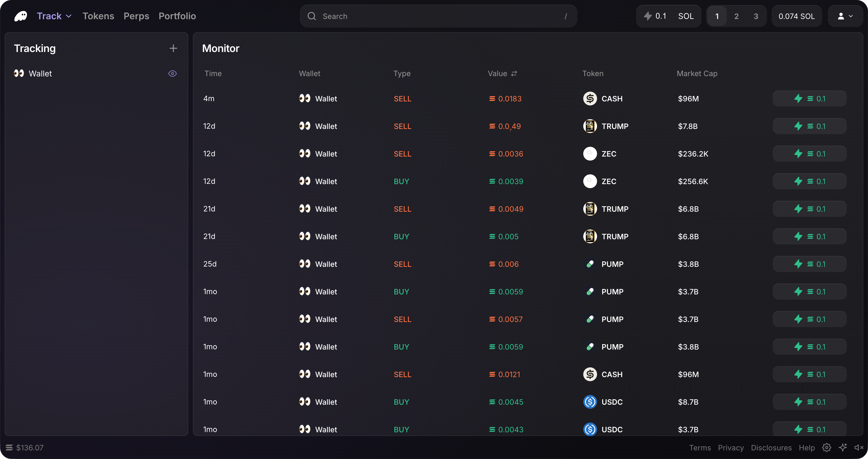Click the USDC token icon
The image size is (868, 459).
(x=590, y=402)
